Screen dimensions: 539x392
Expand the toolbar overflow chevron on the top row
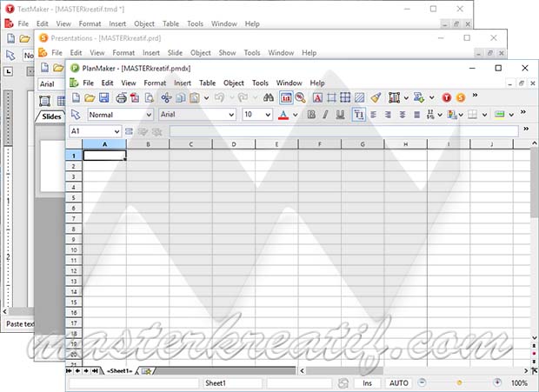[475, 95]
